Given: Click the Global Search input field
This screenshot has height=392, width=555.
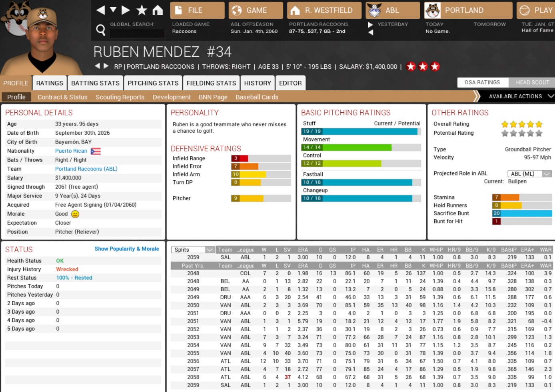Looking at the screenshot, I should click(137, 34).
